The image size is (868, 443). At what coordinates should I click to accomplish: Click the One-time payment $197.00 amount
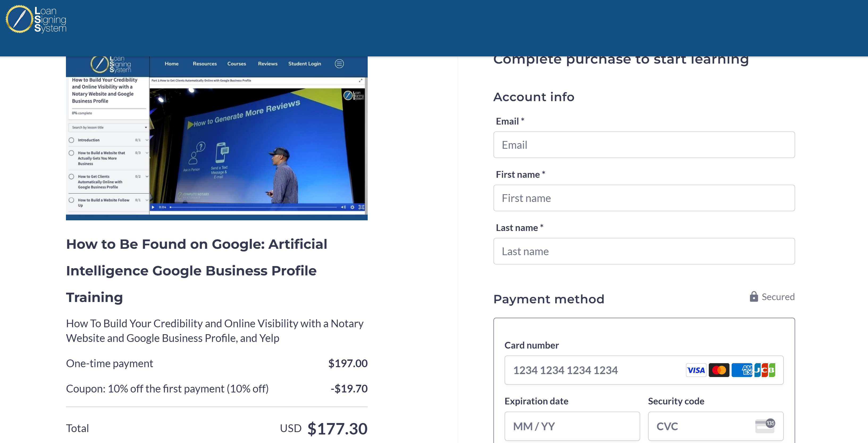348,363
